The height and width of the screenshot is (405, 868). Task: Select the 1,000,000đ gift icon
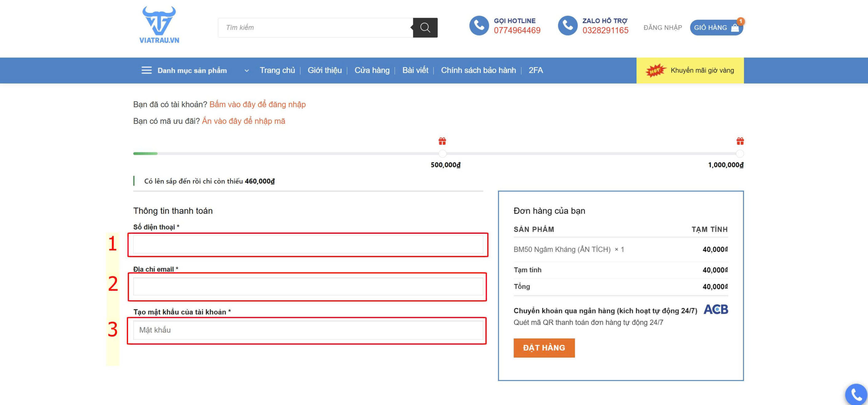(740, 141)
